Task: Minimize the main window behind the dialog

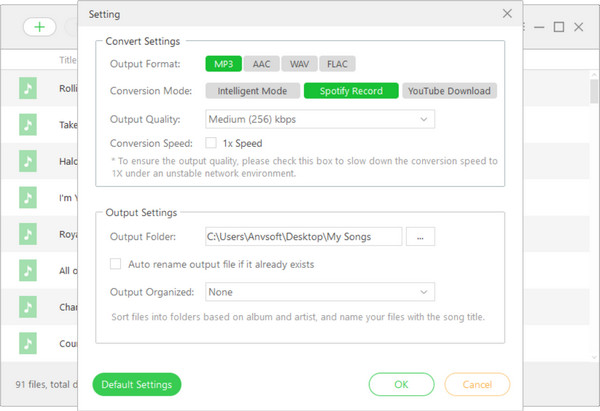Action: (539, 27)
